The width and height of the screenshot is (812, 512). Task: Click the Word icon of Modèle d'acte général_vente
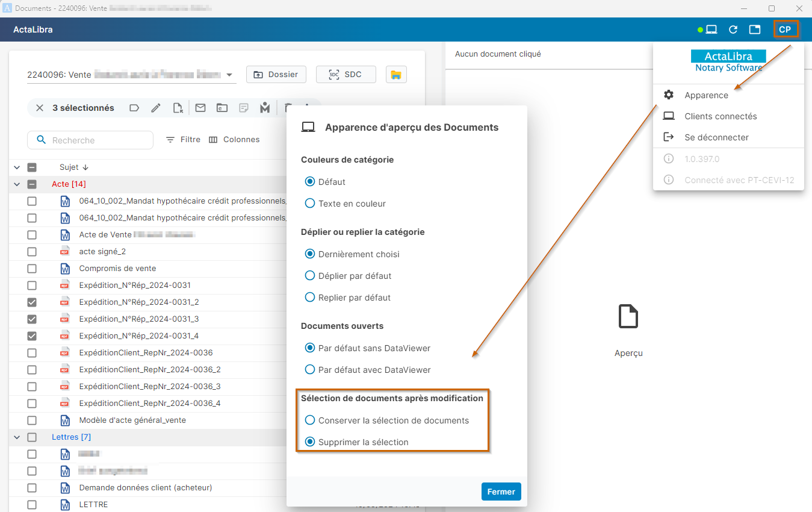(65, 420)
